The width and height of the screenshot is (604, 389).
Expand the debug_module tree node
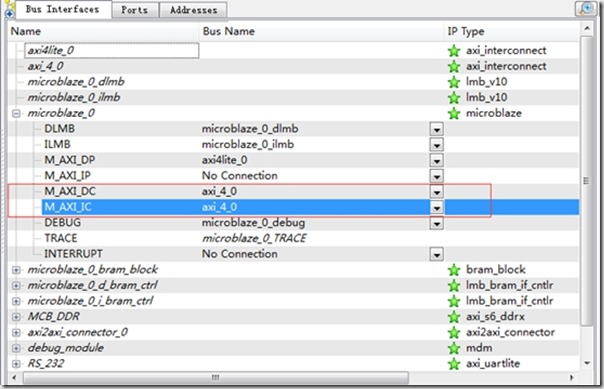tap(16, 348)
